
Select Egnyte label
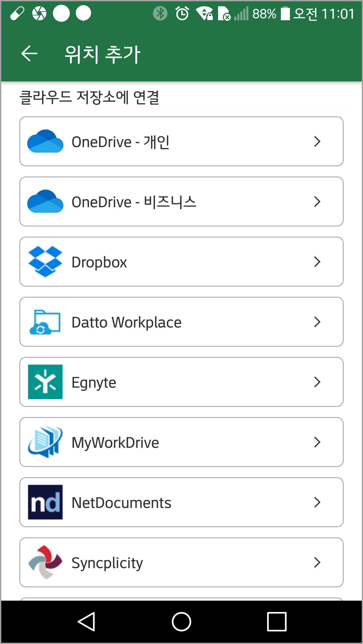tap(94, 383)
